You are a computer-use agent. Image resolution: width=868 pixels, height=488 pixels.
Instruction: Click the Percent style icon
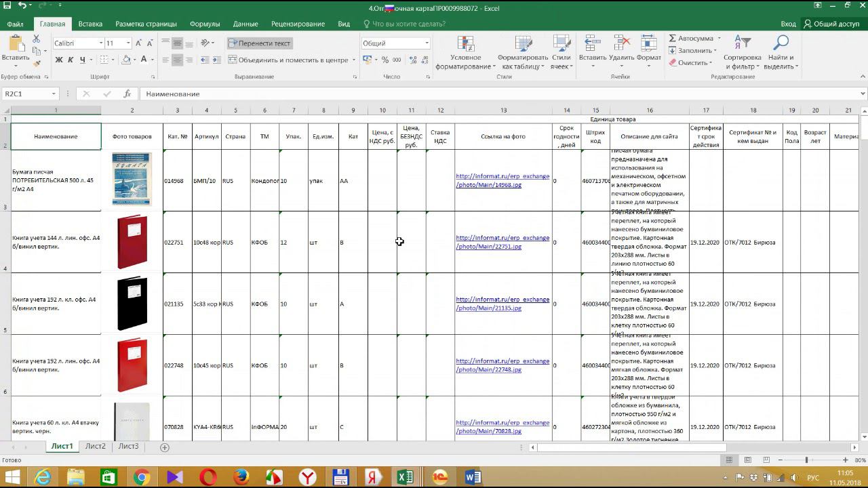385,60
